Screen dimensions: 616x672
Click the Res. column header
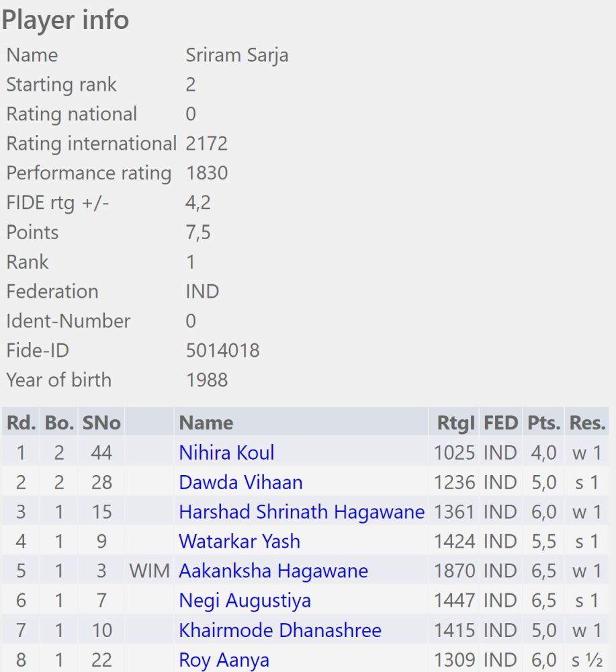click(587, 423)
